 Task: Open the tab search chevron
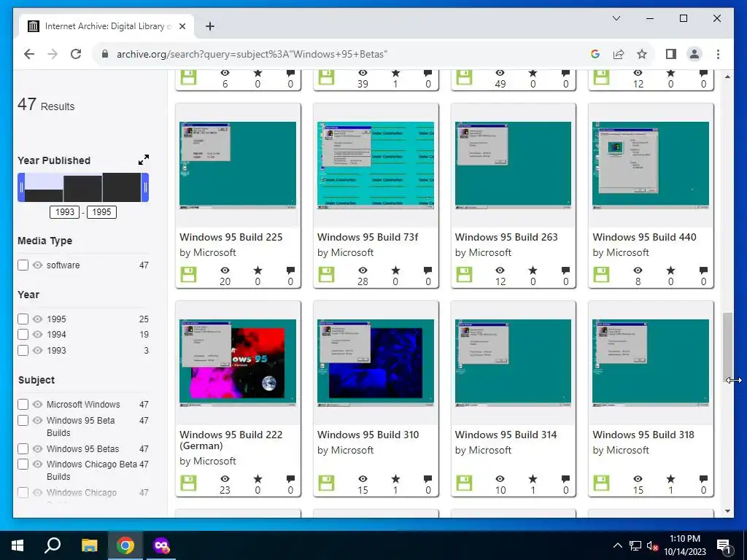616,18
